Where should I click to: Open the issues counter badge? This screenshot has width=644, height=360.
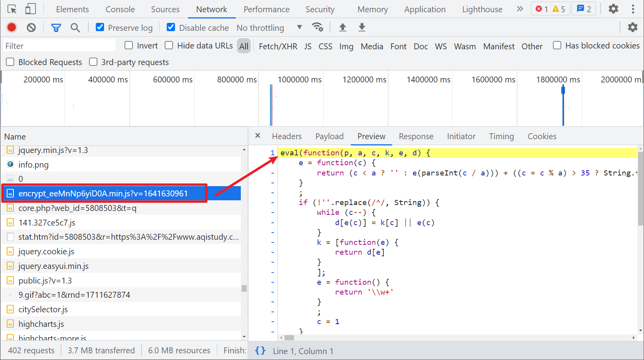[x=584, y=9]
